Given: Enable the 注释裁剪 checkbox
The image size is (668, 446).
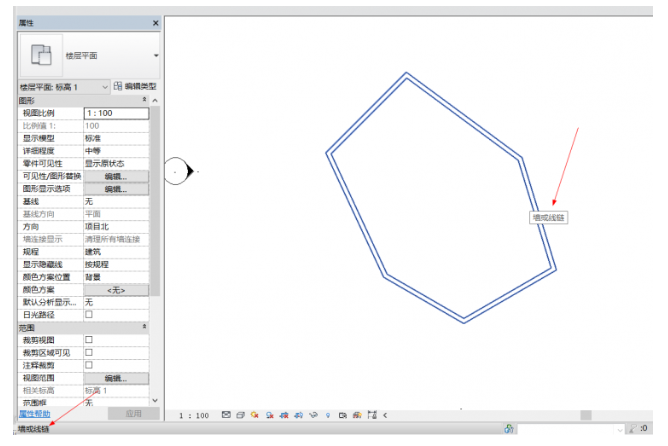Looking at the screenshot, I should pos(89,365).
